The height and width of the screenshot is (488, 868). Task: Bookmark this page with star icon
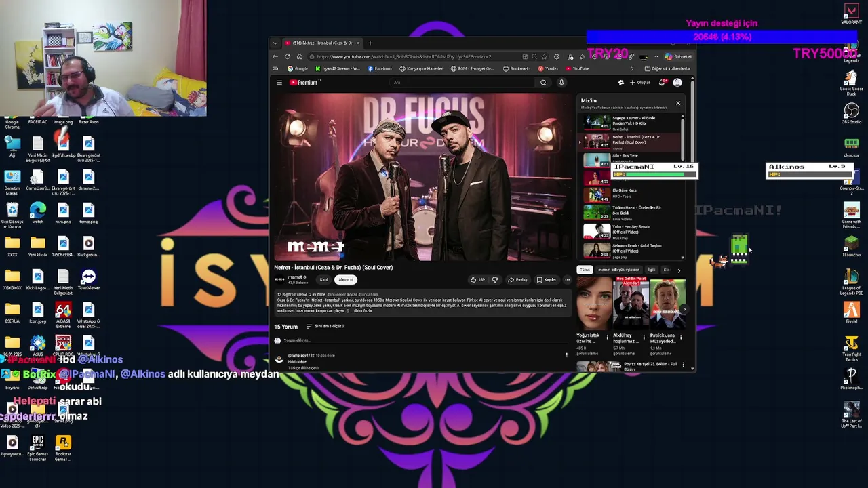[544, 57]
